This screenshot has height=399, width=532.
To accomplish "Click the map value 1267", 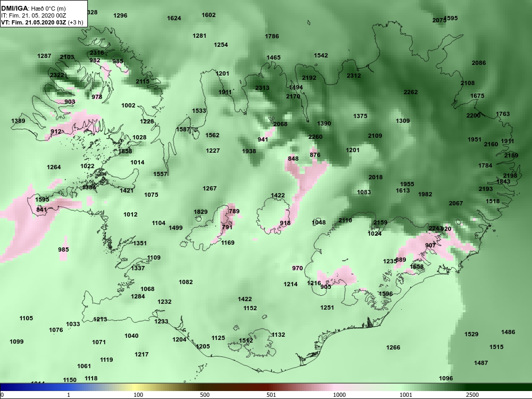I will coord(210,188).
